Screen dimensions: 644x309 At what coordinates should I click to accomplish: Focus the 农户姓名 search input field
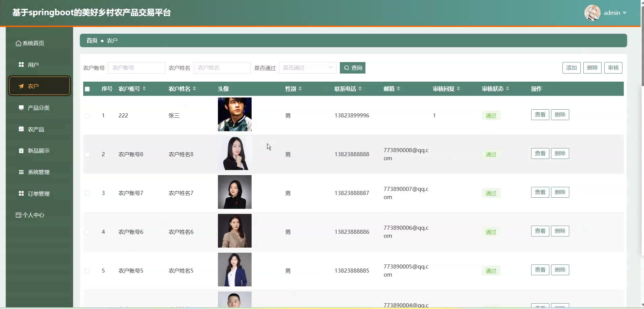(x=222, y=68)
